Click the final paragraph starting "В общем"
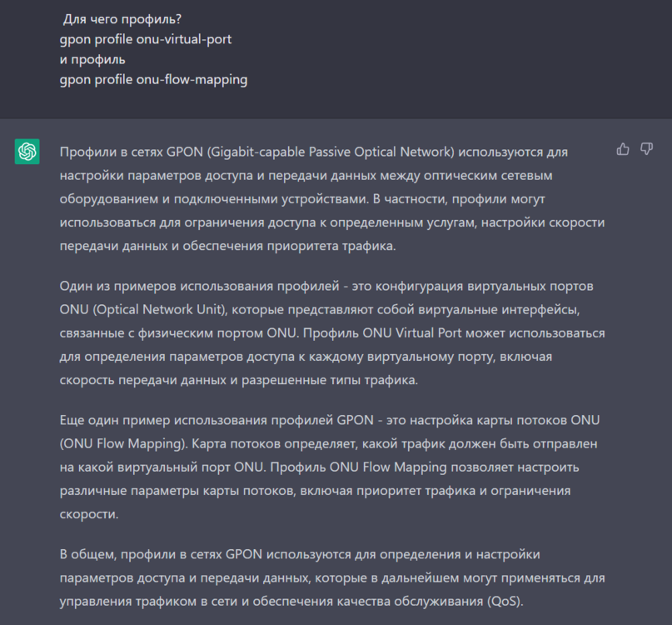The height and width of the screenshot is (625, 672). click(x=333, y=577)
